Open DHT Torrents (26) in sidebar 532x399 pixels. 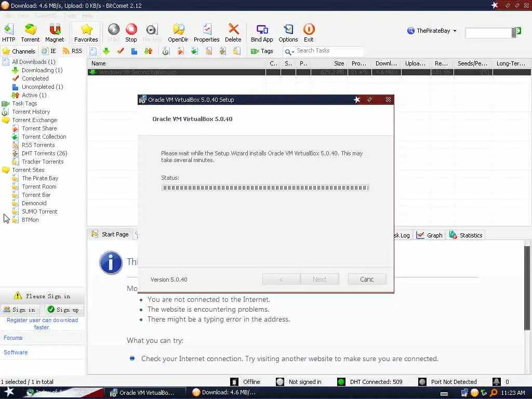[45, 153]
